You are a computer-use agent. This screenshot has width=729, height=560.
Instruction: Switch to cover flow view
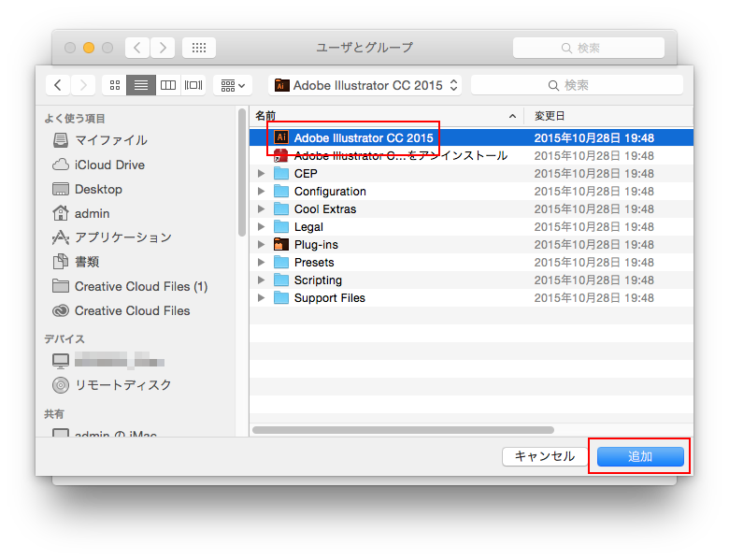(193, 85)
